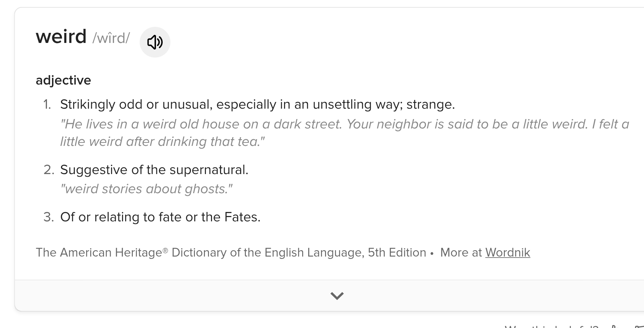644x328 pixels.
Task: Click the headword "weird"
Action: [61, 36]
